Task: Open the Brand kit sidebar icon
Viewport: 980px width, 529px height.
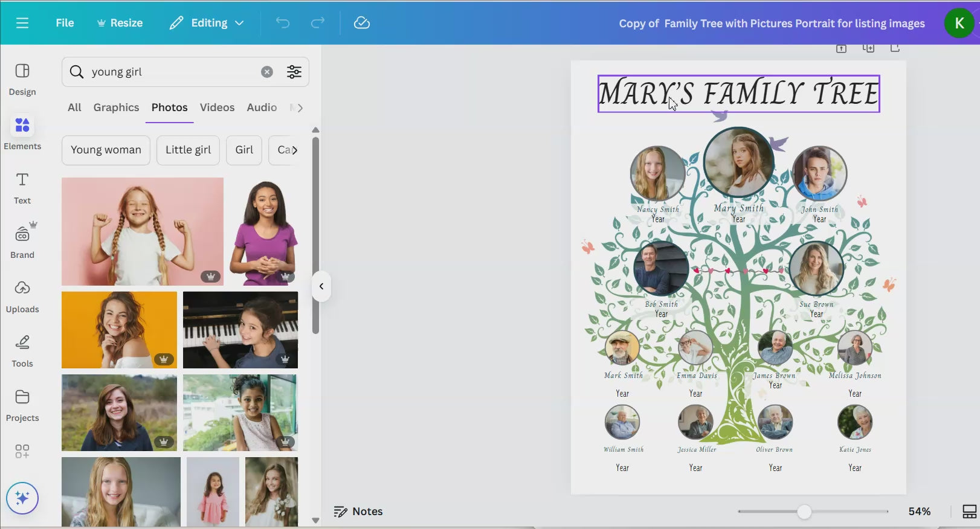Action: (x=22, y=241)
